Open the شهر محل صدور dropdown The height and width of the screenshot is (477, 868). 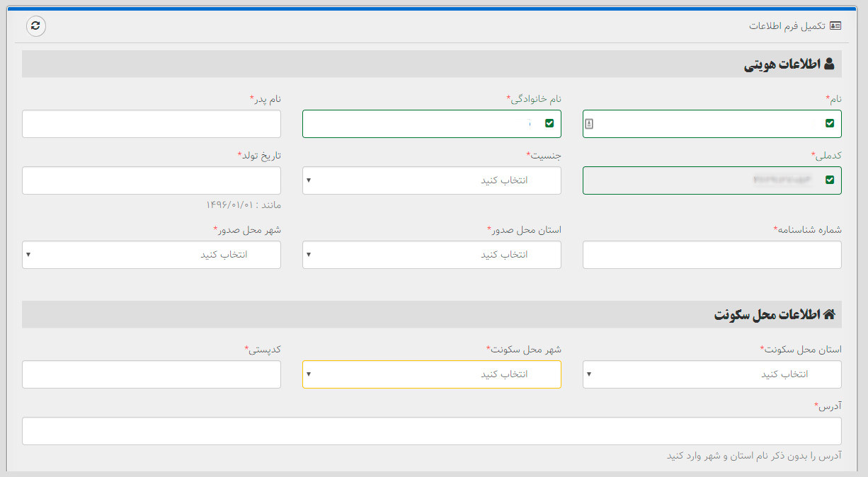click(151, 255)
